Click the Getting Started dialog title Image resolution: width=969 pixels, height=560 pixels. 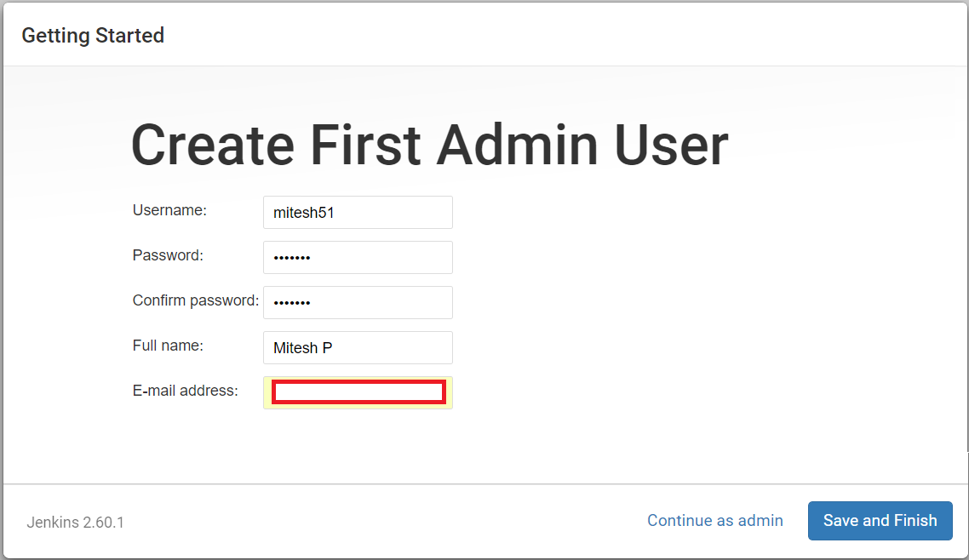[x=93, y=35]
